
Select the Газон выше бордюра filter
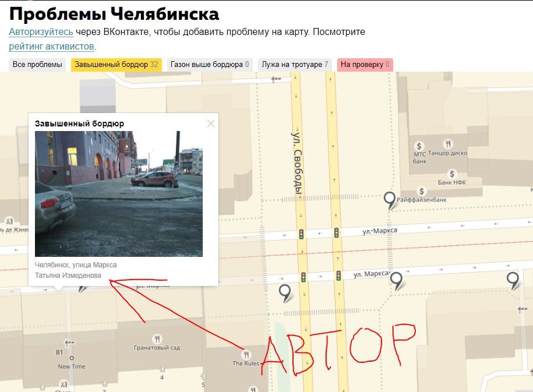coord(209,65)
